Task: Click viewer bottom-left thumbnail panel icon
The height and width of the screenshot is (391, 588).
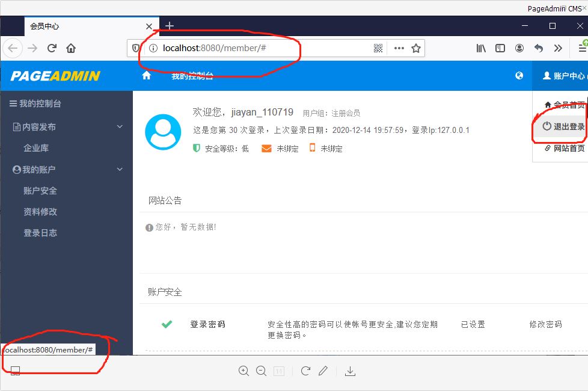Action: (x=16, y=371)
